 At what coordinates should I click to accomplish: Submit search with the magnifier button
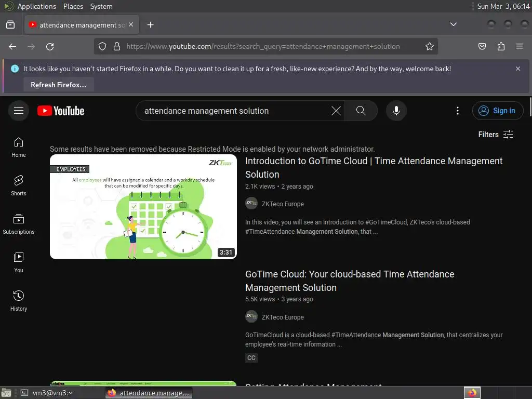[361, 111]
